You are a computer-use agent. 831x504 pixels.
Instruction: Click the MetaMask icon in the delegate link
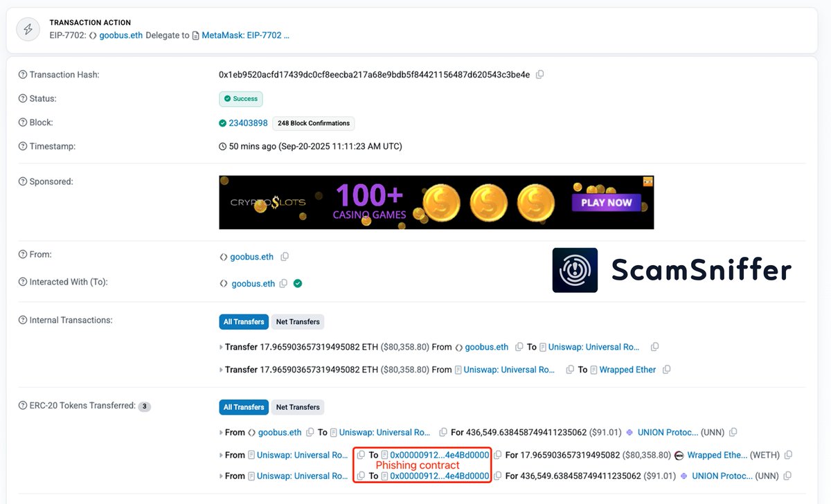point(197,35)
